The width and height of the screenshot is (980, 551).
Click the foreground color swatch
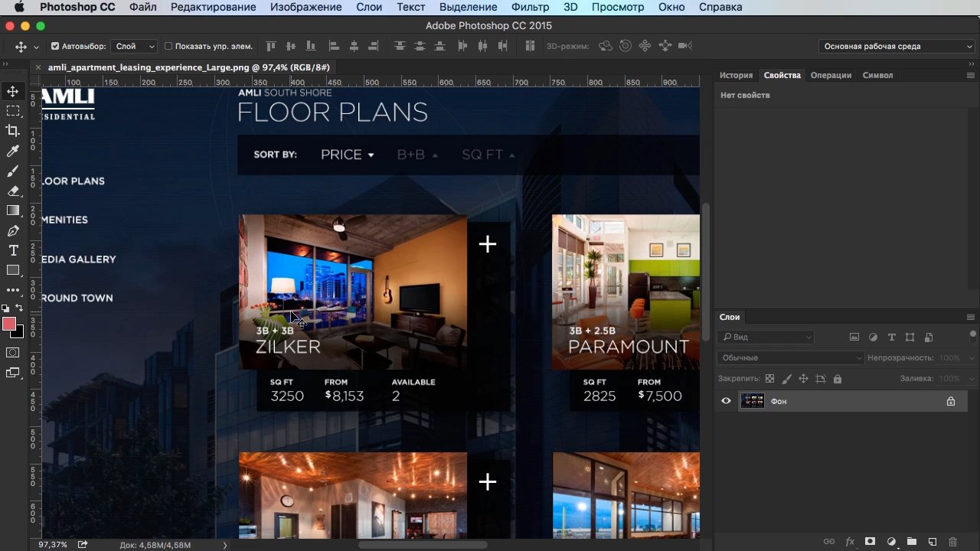pos(9,324)
